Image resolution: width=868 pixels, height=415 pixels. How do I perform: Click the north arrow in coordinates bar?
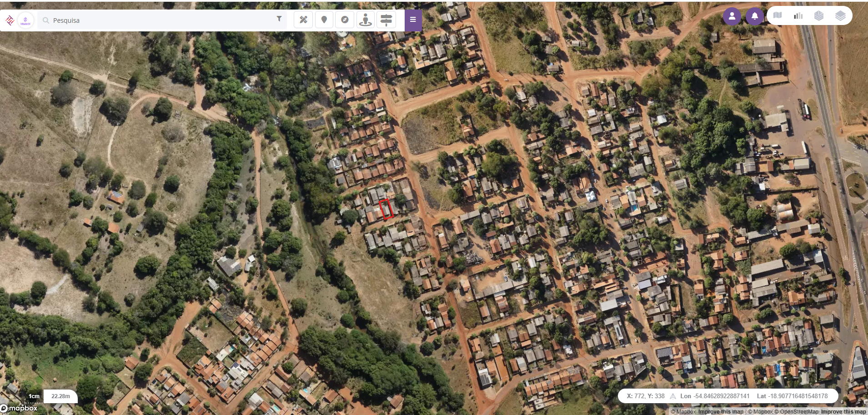(673, 396)
